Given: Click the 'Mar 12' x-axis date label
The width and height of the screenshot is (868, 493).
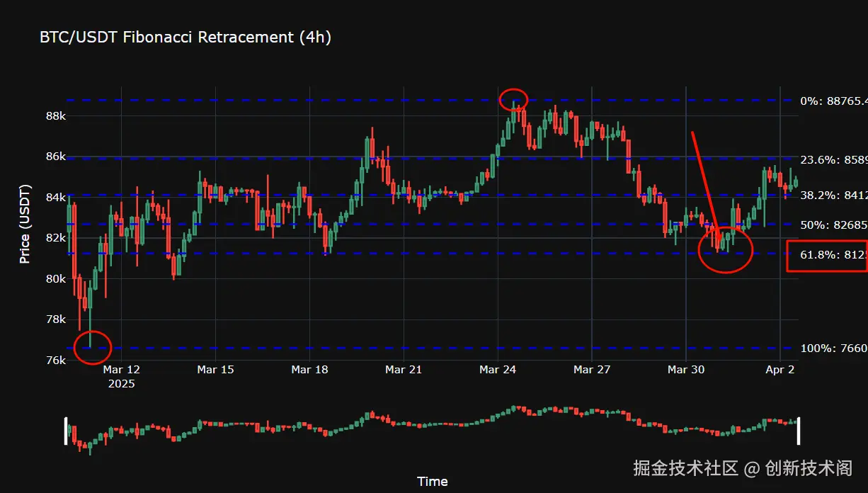Looking at the screenshot, I should (x=122, y=370).
